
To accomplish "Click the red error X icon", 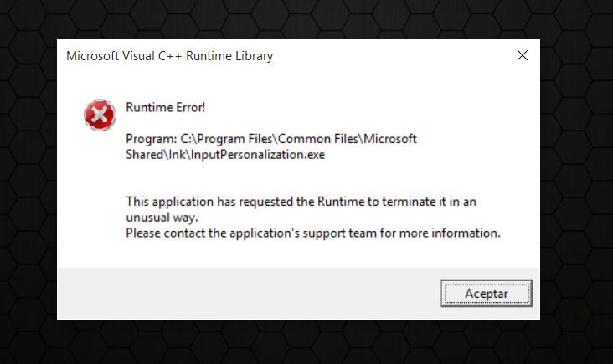I will pyautogui.click(x=99, y=115).
